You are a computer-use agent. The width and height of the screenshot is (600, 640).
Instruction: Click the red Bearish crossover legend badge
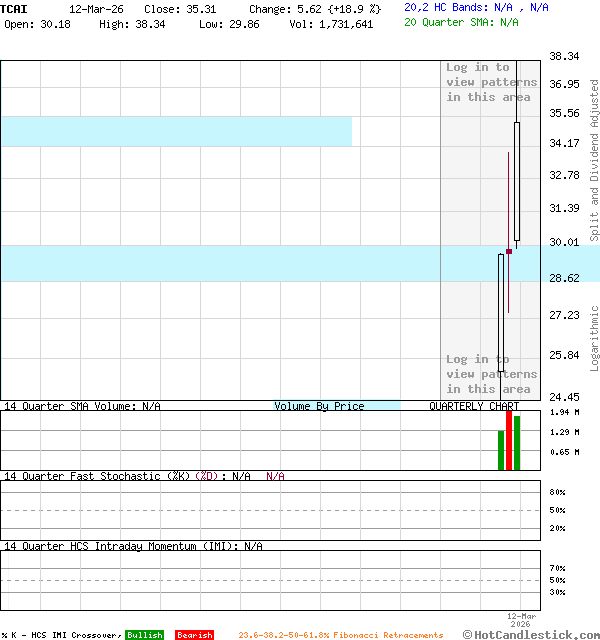coord(194,635)
